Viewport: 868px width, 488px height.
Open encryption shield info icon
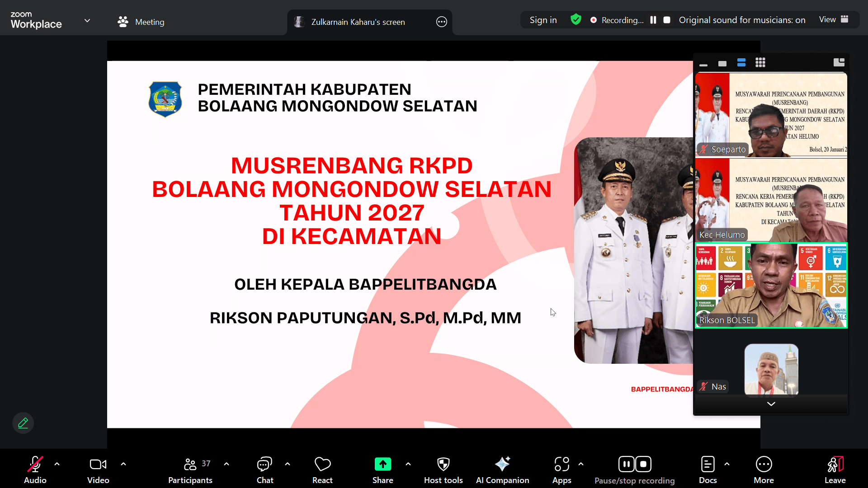[576, 19]
